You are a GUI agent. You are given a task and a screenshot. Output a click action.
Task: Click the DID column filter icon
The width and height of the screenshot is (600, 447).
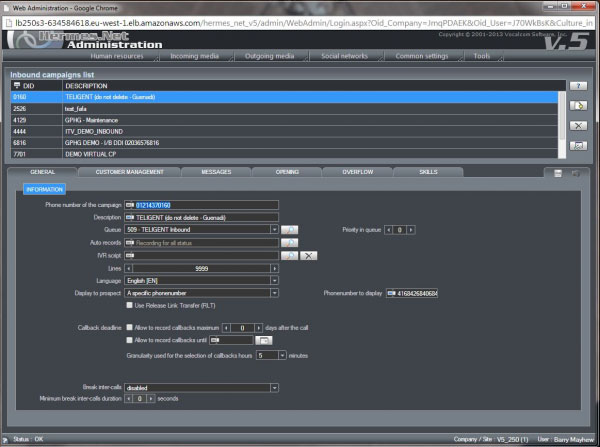[x=17, y=85]
